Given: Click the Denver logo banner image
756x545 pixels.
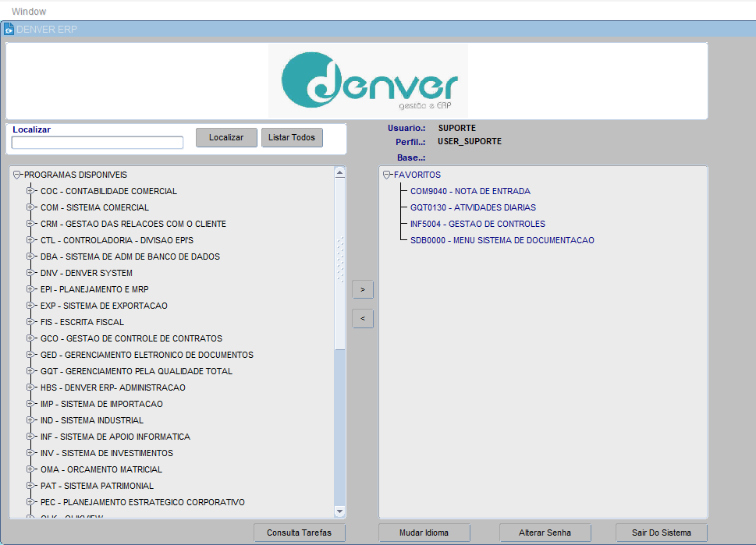Looking at the screenshot, I should [x=368, y=80].
